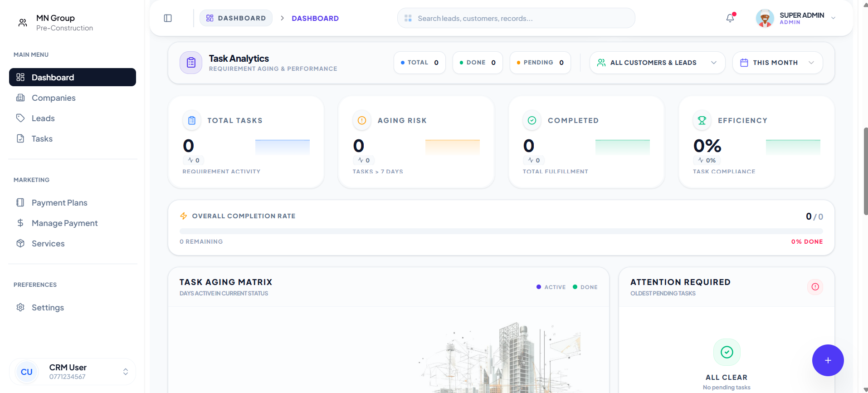Click the 0% DONE label
This screenshot has height=393, width=868.
click(807, 241)
